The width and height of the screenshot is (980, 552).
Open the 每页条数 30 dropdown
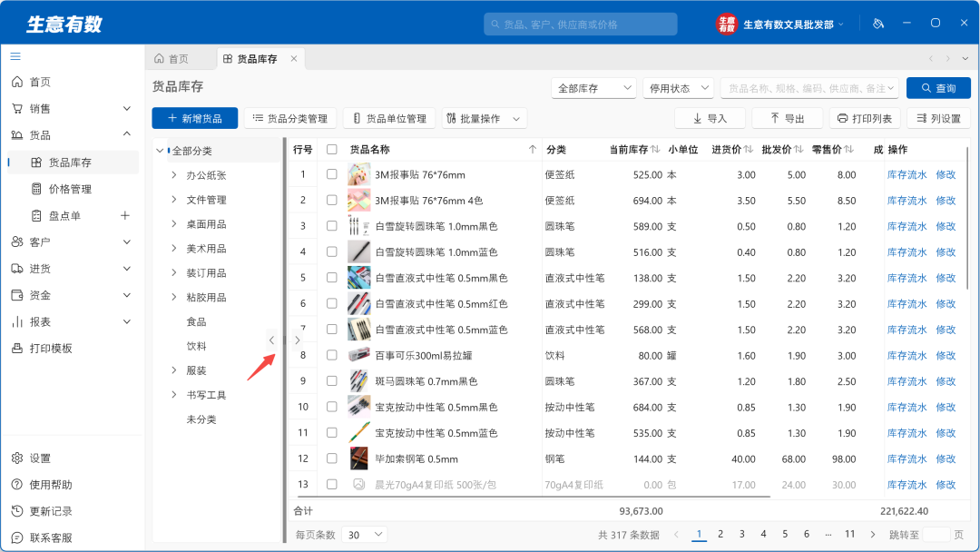[x=365, y=535]
